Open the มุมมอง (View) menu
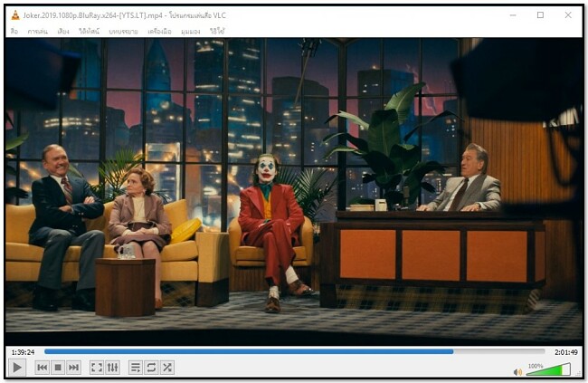Screen dimensions: 588x383 pos(191,32)
